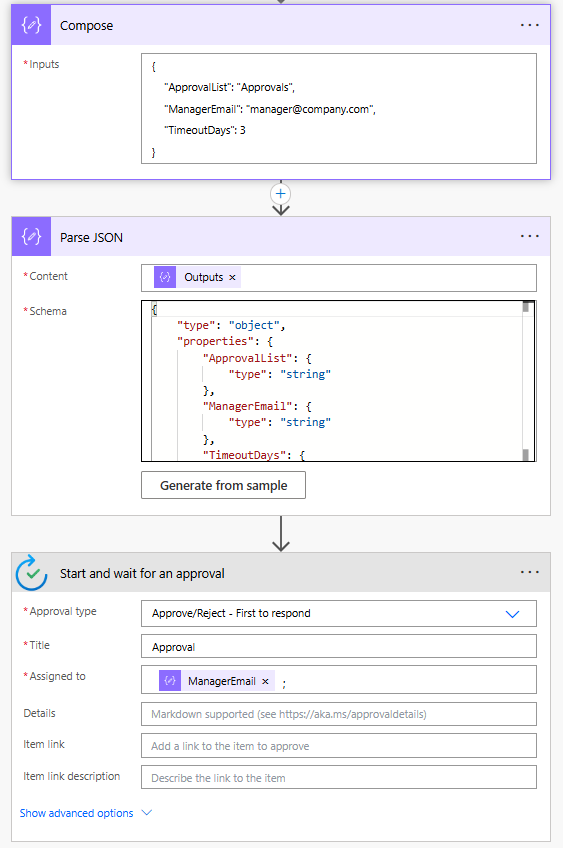563x848 pixels.
Task: Click the schema editor scrollbar
Action: (526, 381)
